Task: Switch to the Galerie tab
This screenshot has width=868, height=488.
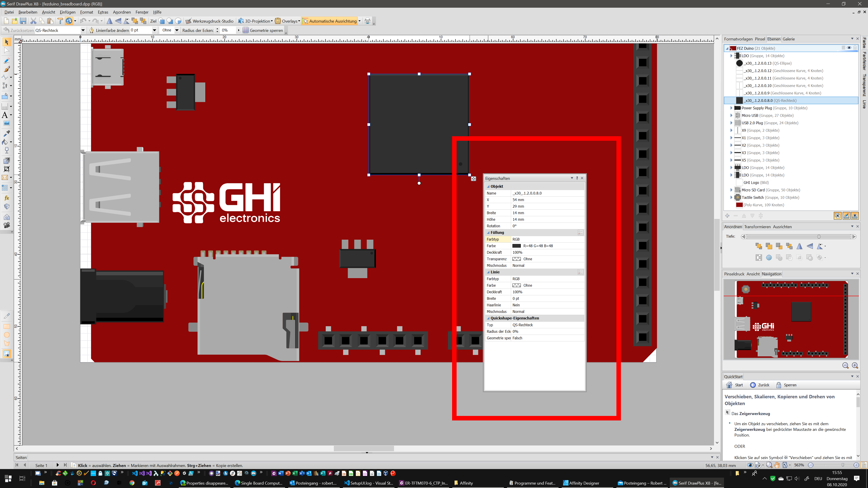Action: 788,39
